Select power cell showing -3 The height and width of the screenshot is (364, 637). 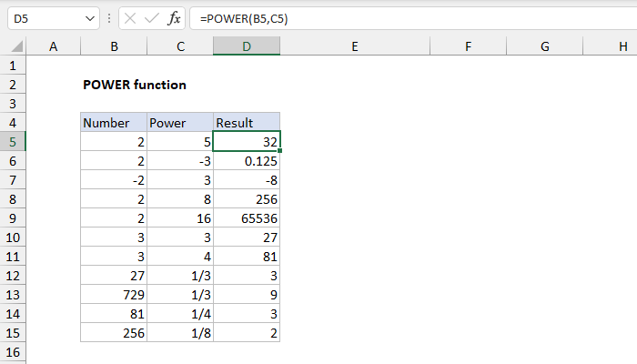[180, 161]
